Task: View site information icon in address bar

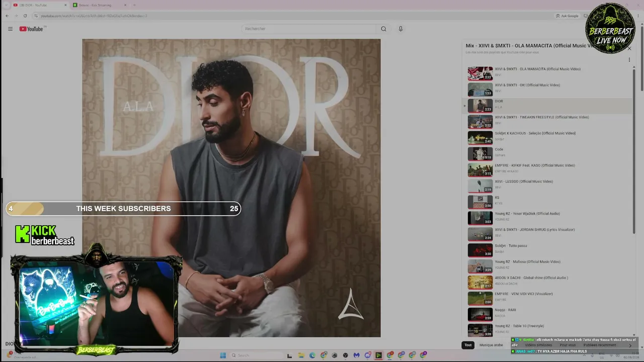Action: pos(36,16)
